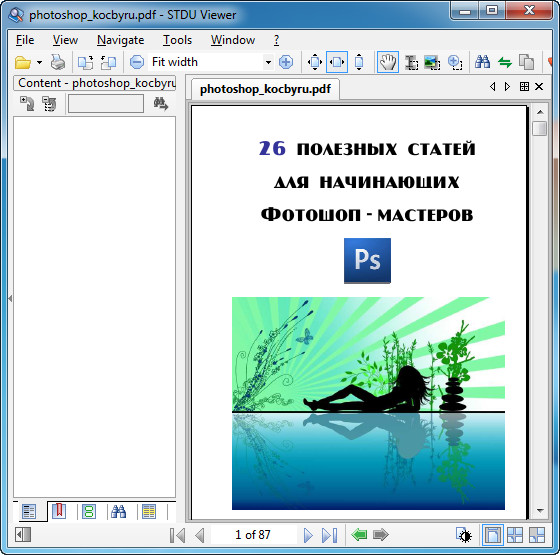Select single page layout mode
The width and height of the screenshot is (560, 555).
pyautogui.click(x=492, y=535)
